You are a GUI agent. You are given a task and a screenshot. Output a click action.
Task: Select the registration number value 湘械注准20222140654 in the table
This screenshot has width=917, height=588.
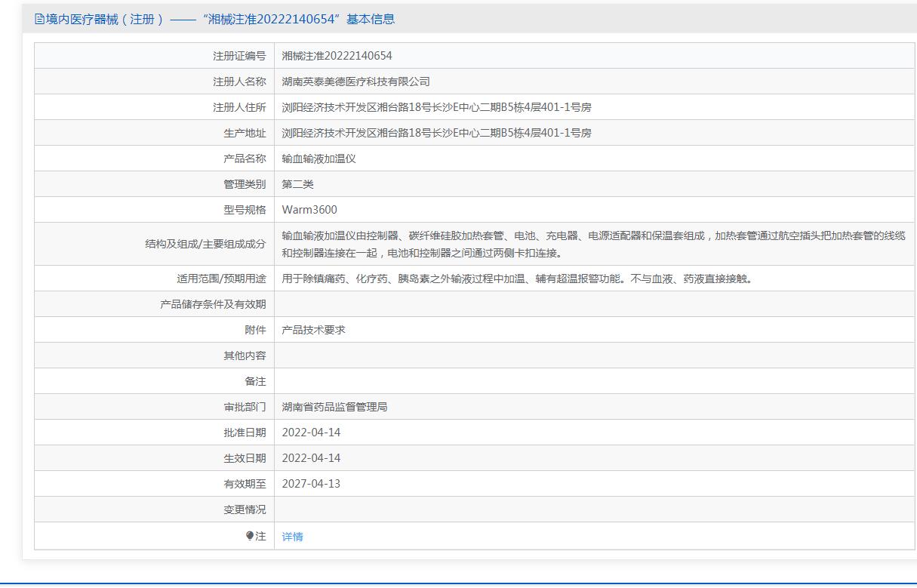[x=337, y=56]
